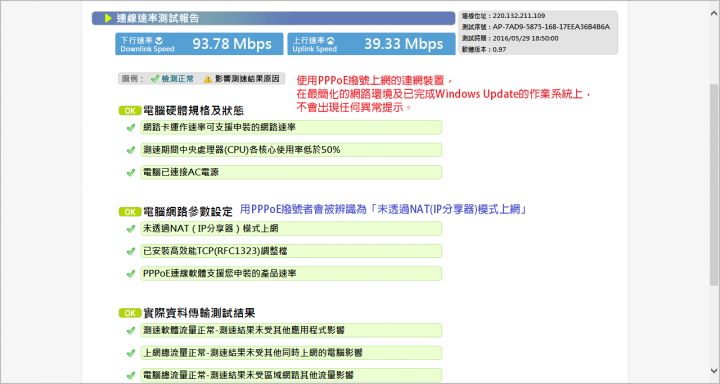Click the 電腦硬體規格及狀態 section heading
The width and height of the screenshot is (720, 384).
[x=193, y=111]
